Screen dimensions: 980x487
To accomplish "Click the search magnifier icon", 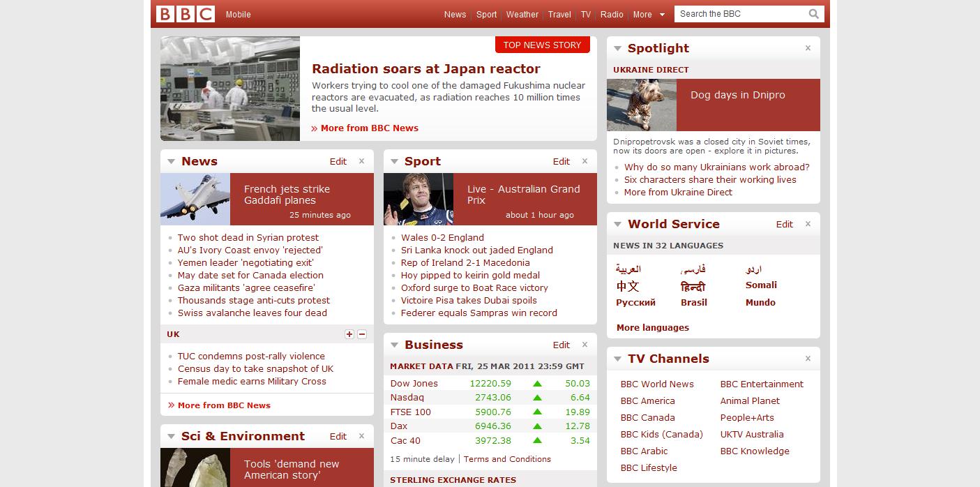I will point(813,14).
